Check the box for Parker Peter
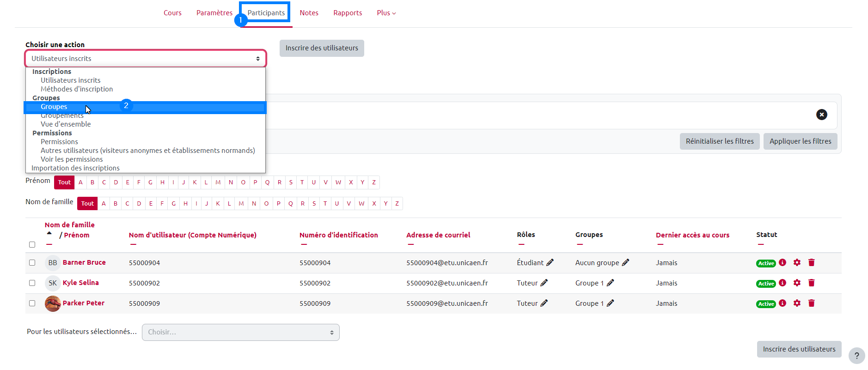 (x=32, y=303)
